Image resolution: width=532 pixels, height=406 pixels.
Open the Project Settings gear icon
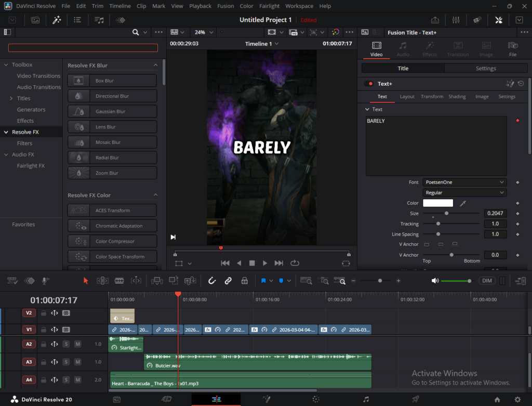517,400
